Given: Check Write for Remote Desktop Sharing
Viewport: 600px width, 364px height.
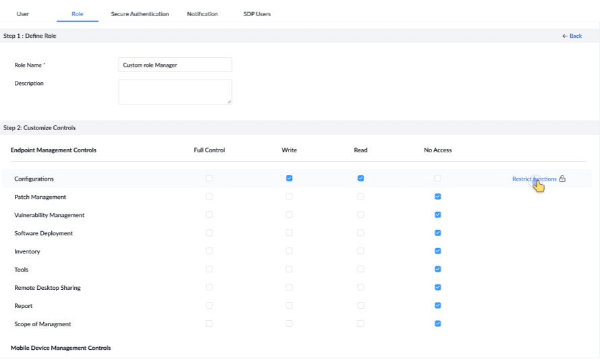Looking at the screenshot, I should [289, 287].
